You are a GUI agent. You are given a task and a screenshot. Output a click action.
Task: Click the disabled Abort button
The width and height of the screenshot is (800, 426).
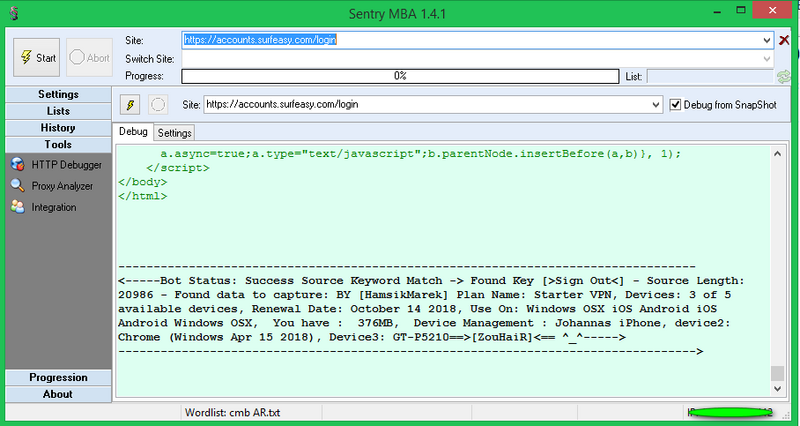pyautogui.click(x=89, y=58)
